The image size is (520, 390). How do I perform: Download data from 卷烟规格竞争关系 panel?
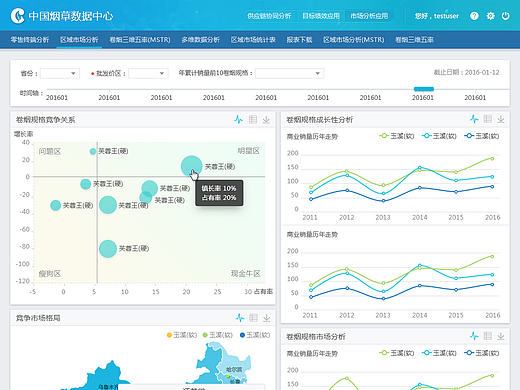tap(266, 119)
